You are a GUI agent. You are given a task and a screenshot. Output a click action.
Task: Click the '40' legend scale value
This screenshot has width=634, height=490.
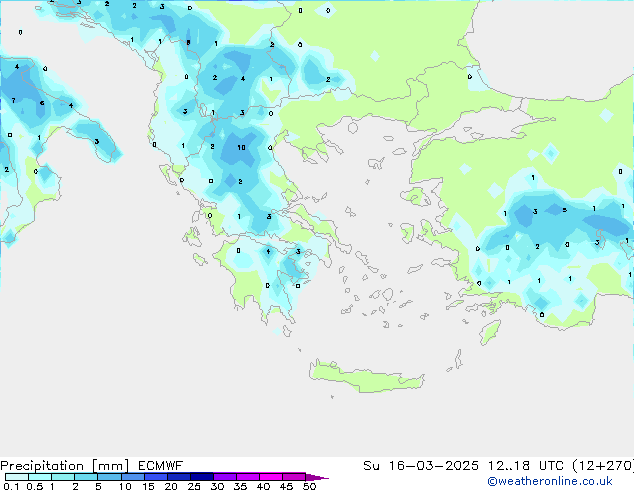[x=263, y=486]
